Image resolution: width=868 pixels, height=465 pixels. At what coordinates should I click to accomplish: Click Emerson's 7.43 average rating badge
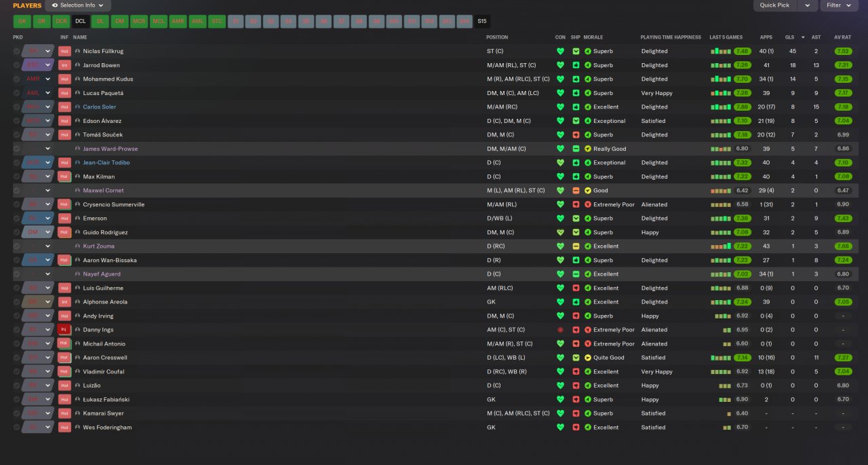[x=844, y=219]
